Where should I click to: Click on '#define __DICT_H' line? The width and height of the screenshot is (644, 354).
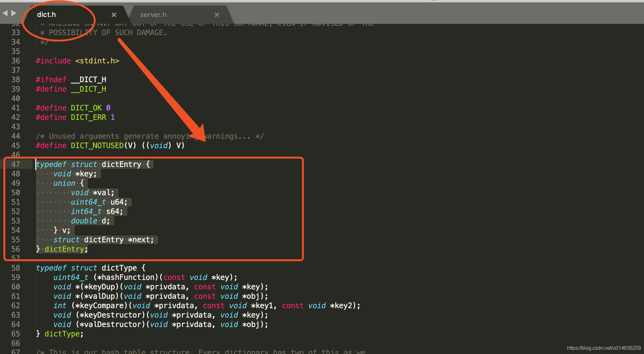[x=71, y=89]
